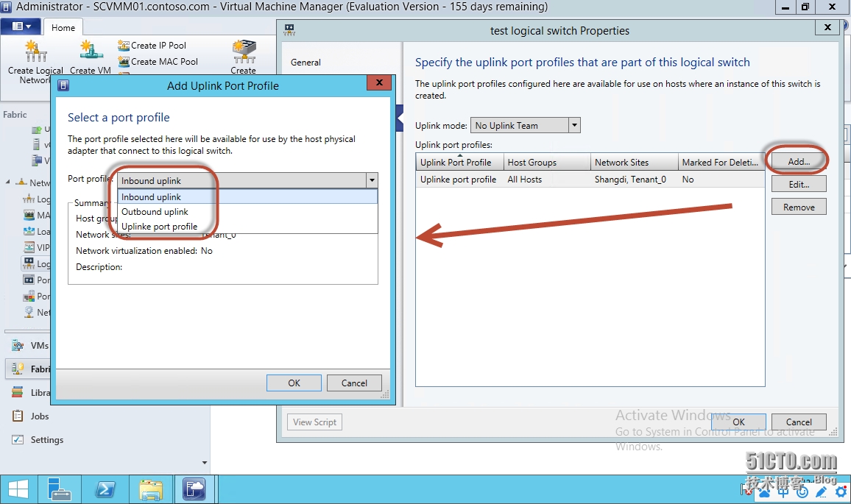Click the View Script button
This screenshot has width=851, height=504.
tap(314, 422)
